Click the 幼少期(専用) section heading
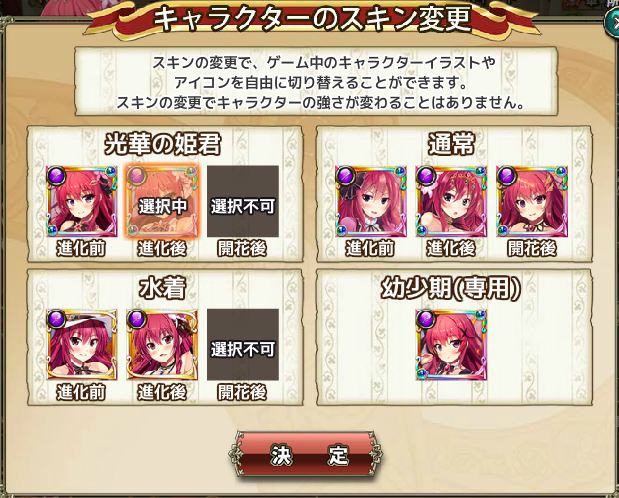The image size is (619, 498). click(x=451, y=289)
